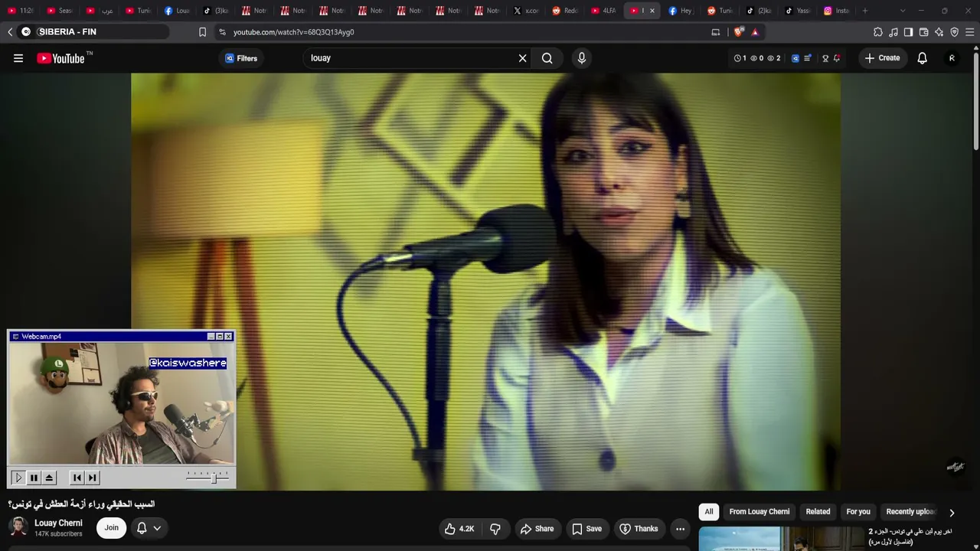Switch to the Facebook Hey tab
This screenshot has height=551, width=980.
(x=681, y=11)
